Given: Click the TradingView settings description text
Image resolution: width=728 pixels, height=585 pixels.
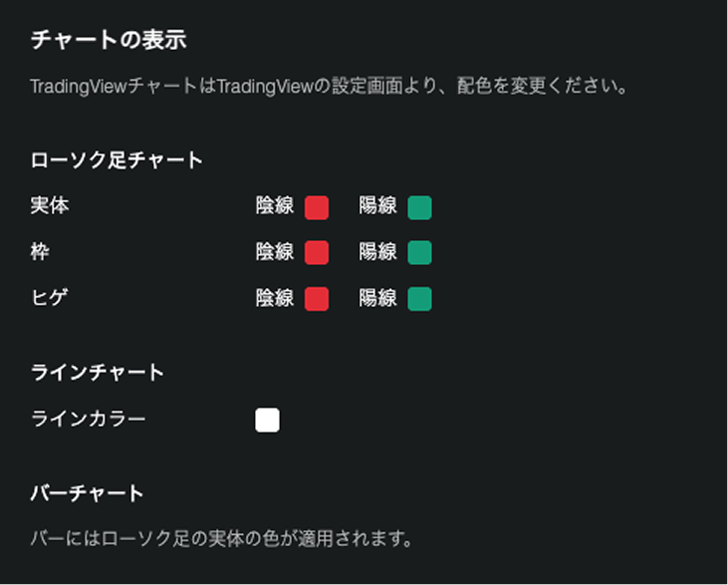Looking at the screenshot, I should [329, 86].
